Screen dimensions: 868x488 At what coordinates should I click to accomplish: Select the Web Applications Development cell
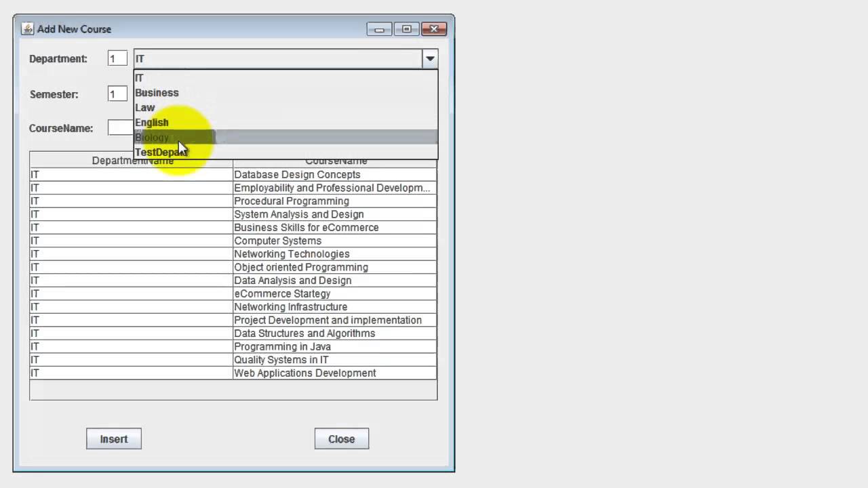click(x=334, y=373)
